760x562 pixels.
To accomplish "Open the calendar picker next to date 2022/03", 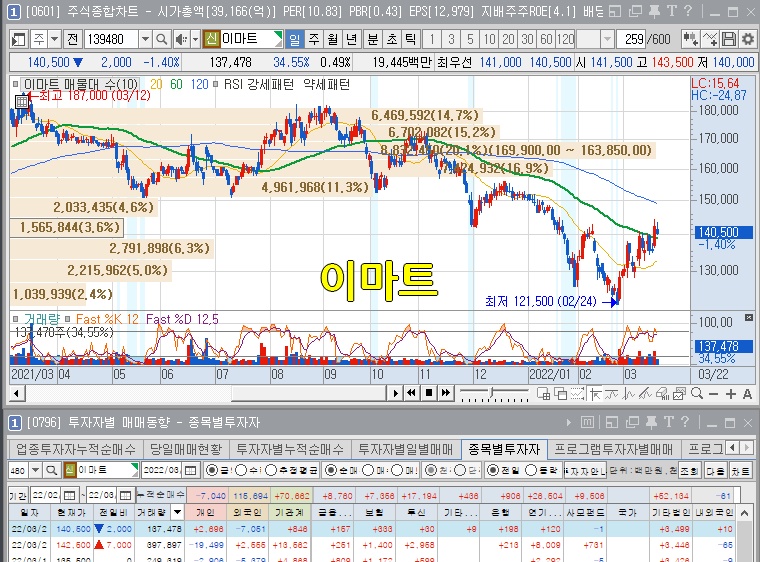I will click(190, 470).
